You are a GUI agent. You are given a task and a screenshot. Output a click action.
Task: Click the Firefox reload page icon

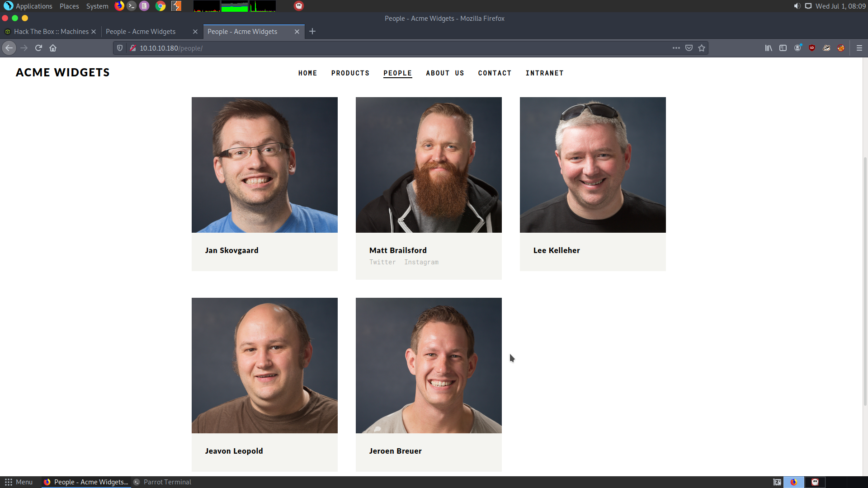[38, 48]
